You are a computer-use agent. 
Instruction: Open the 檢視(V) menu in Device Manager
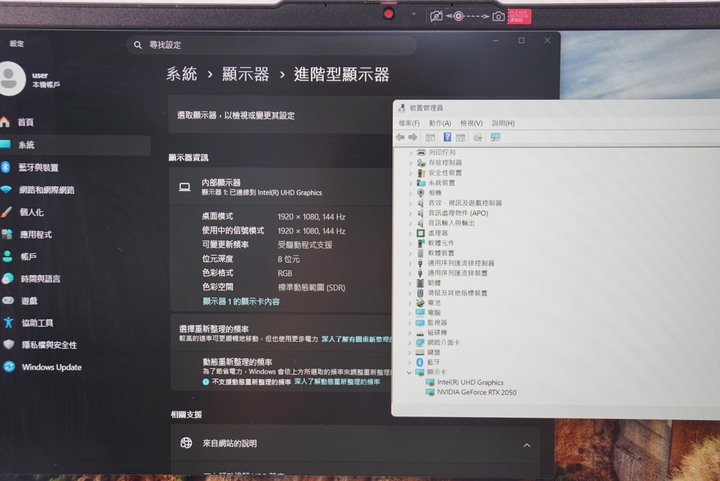point(471,123)
